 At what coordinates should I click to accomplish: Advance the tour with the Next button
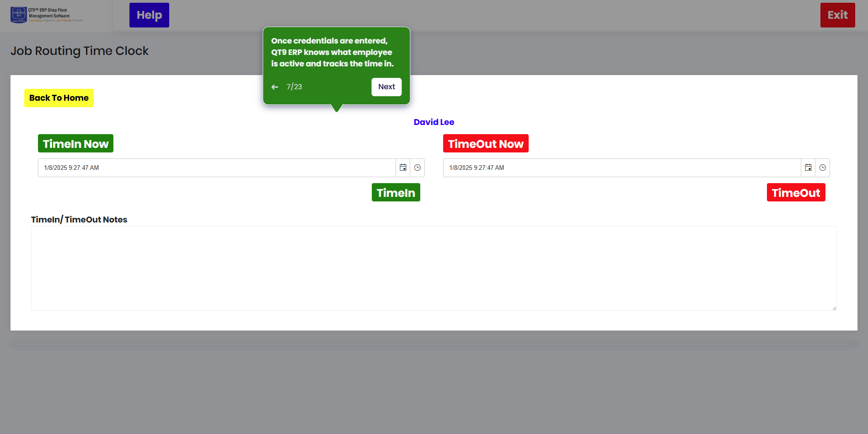[386, 87]
